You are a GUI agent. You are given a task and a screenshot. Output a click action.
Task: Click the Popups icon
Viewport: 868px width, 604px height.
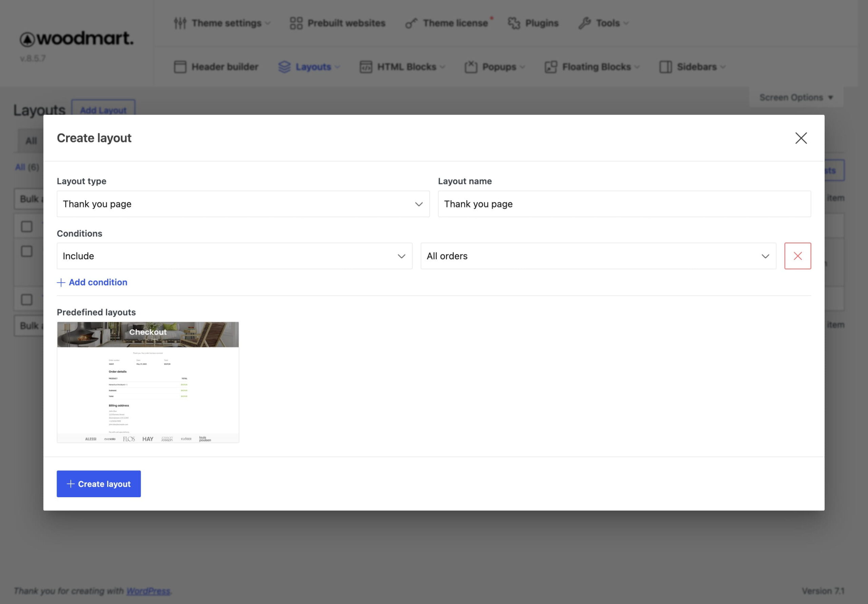[471, 67]
